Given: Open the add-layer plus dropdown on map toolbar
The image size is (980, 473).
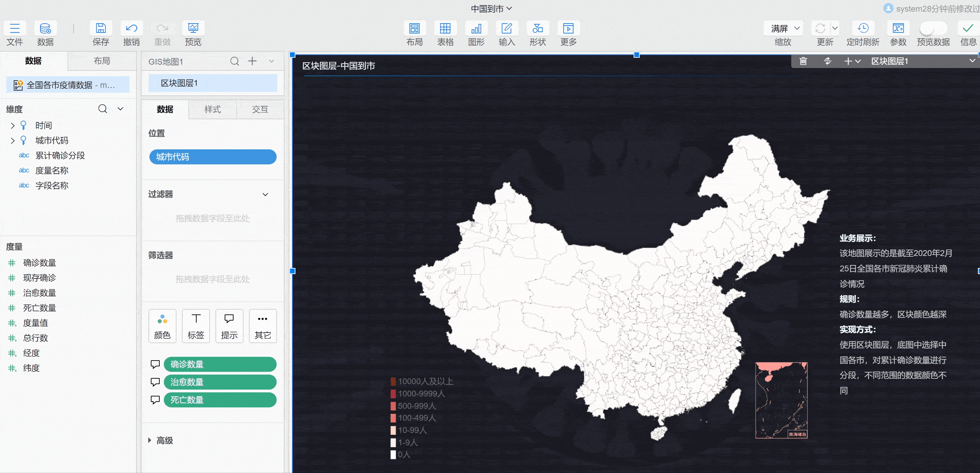Looking at the screenshot, I should pyautogui.click(x=852, y=61).
